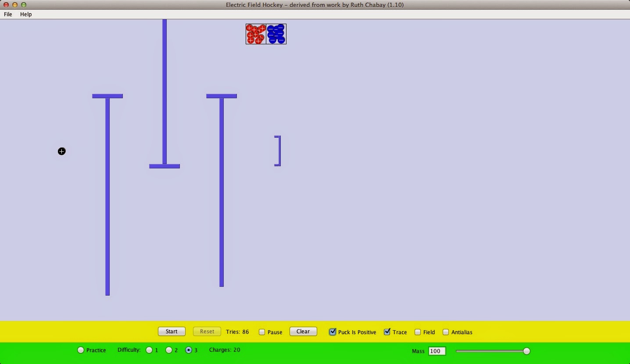This screenshot has height=364, width=630.
Task: Click the 'Charges: 20' text
Action: tap(225, 350)
